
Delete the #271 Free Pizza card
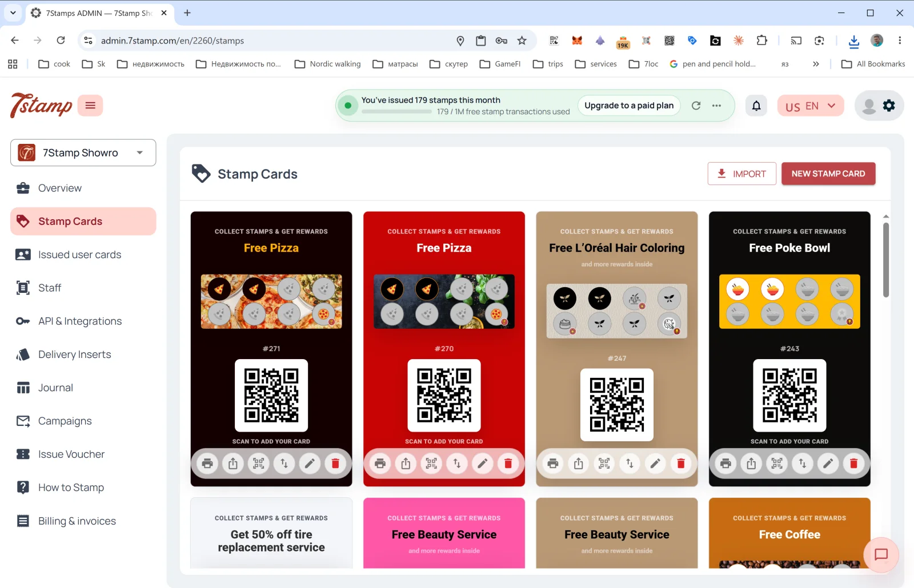(x=335, y=464)
